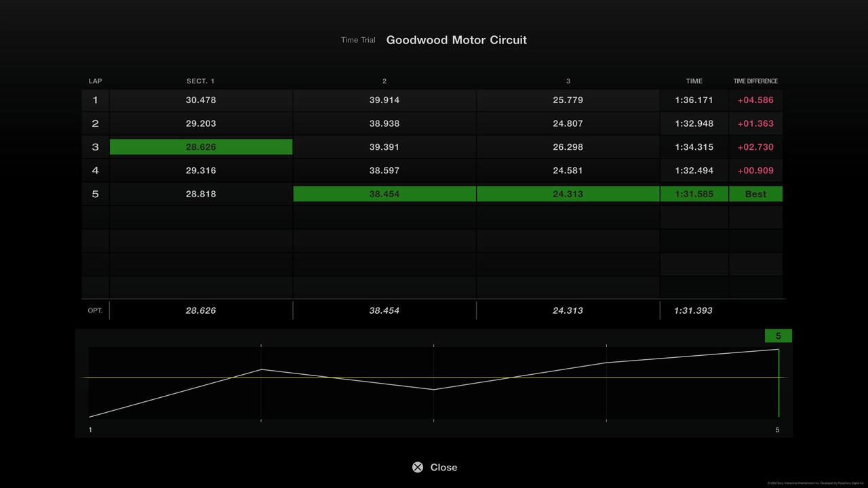Select the green lap 5 marker on graph
The image size is (868, 488).
(x=778, y=336)
